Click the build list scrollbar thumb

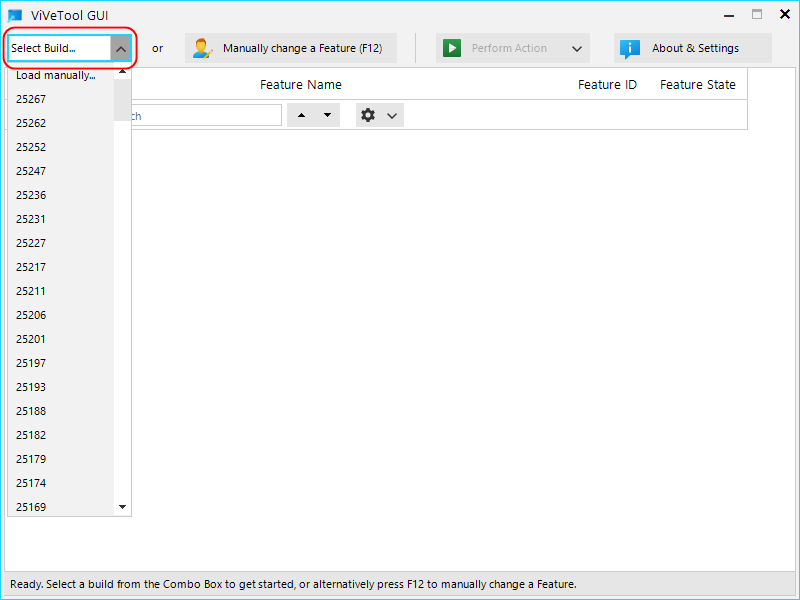pos(122,100)
